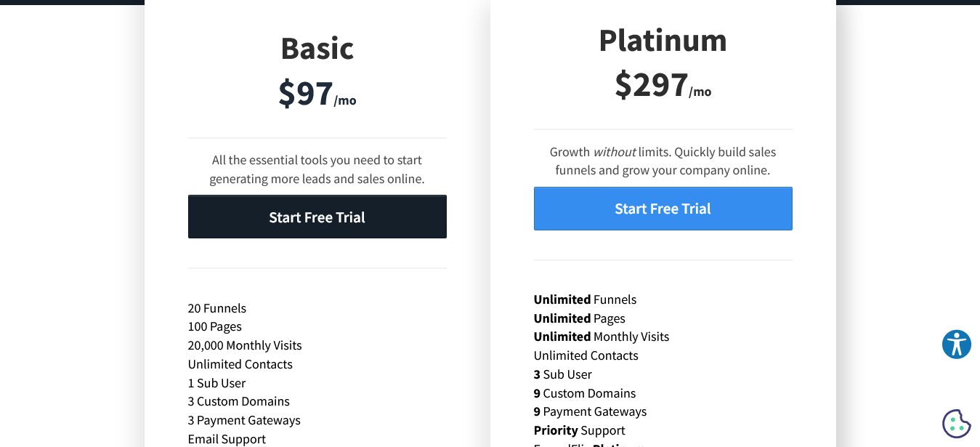Click the Unlimited Funnels feature entry

click(x=585, y=299)
